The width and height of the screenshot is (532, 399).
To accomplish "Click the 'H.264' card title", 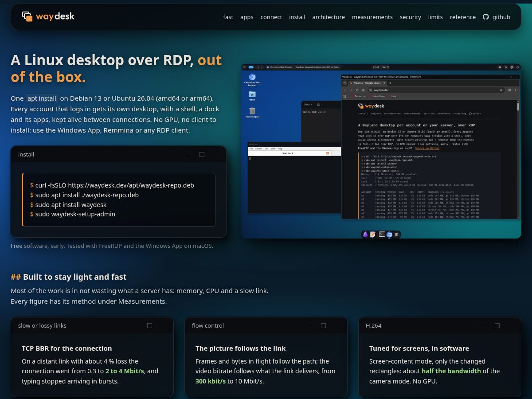I will (x=373, y=326).
